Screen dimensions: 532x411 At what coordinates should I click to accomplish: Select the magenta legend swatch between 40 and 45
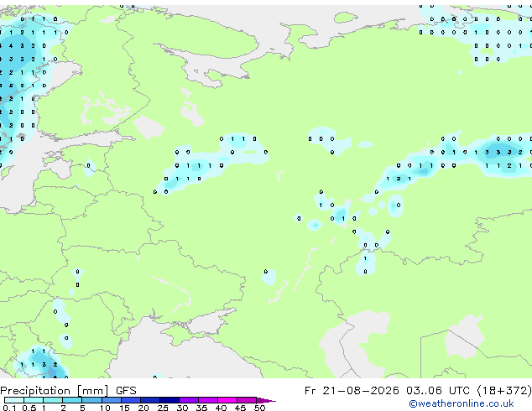click(227, 400)
